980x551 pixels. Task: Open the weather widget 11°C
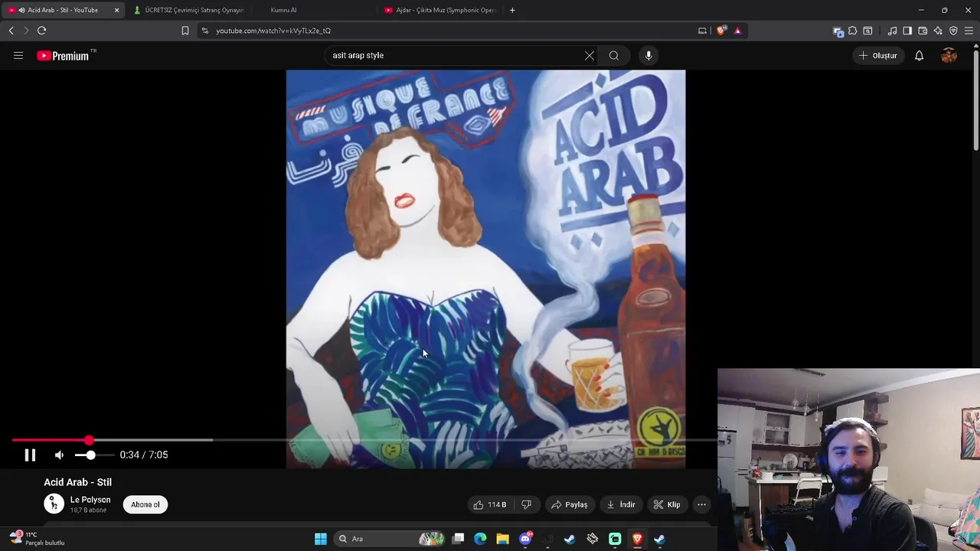point(37,539)
